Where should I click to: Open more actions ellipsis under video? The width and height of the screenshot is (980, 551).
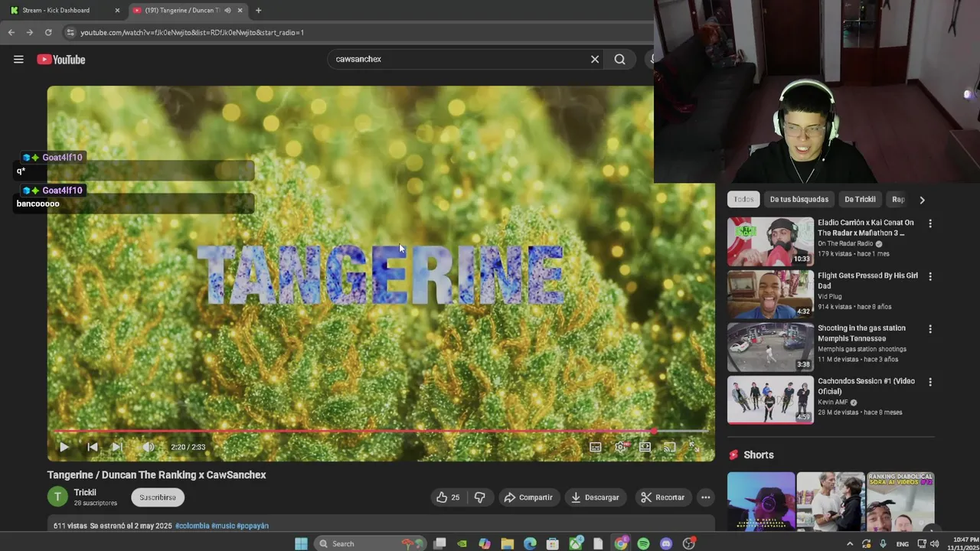click(706, 497)
